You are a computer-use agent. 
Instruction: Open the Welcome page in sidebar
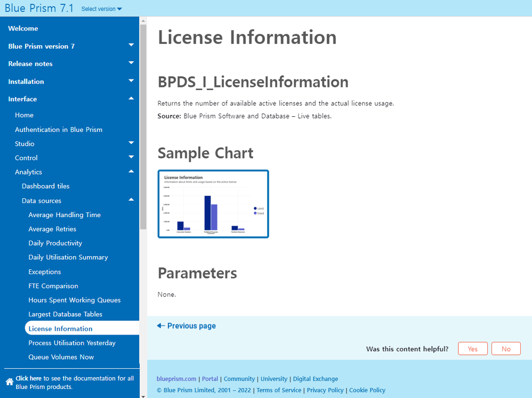(x=23, y=28)
